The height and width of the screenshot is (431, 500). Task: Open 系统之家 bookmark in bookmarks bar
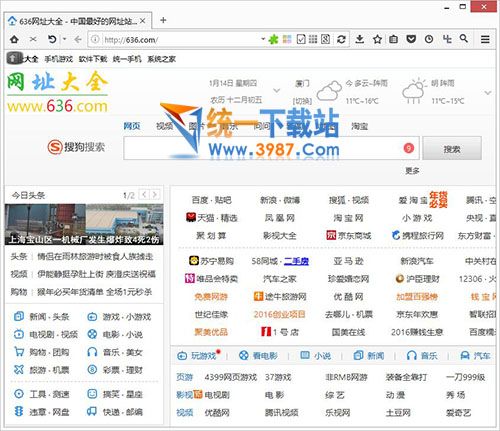[x=162, y=59]
